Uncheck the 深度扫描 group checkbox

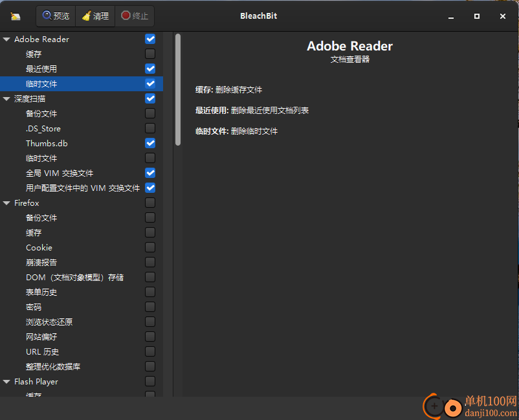pyautogui.click(x=150, y=98)
